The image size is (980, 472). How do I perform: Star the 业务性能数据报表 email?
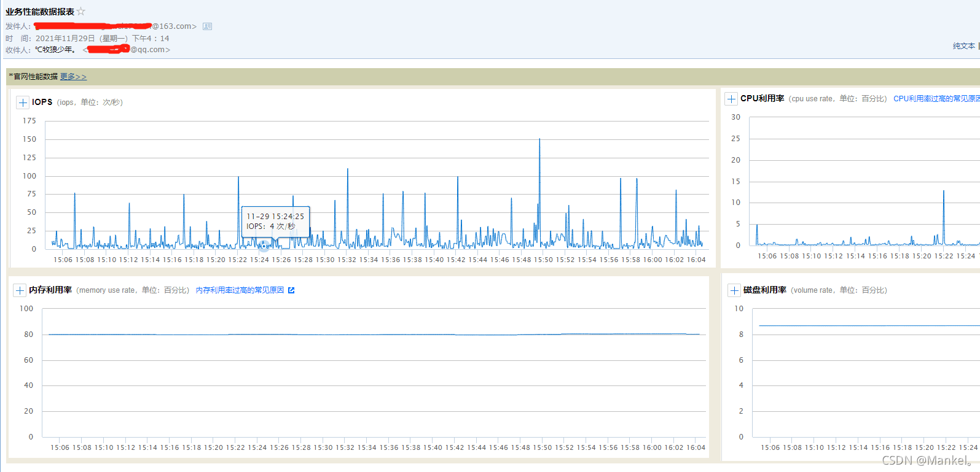tap(81, 12)
